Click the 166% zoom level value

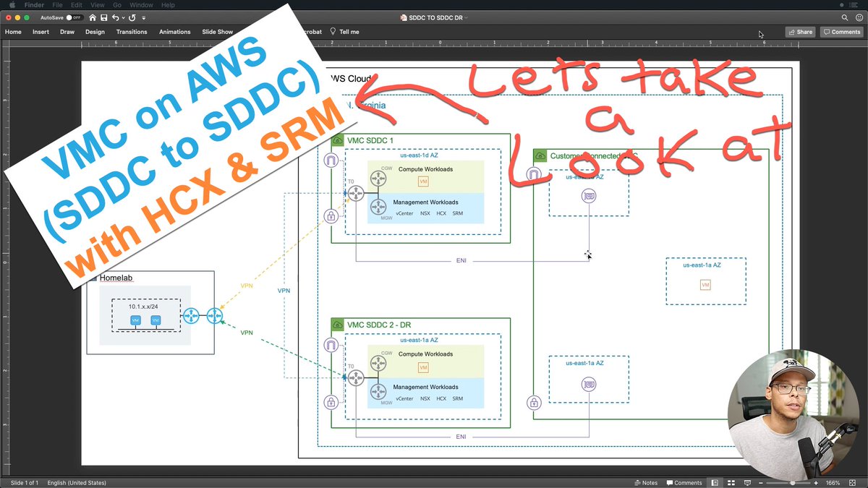pos(833,482)
